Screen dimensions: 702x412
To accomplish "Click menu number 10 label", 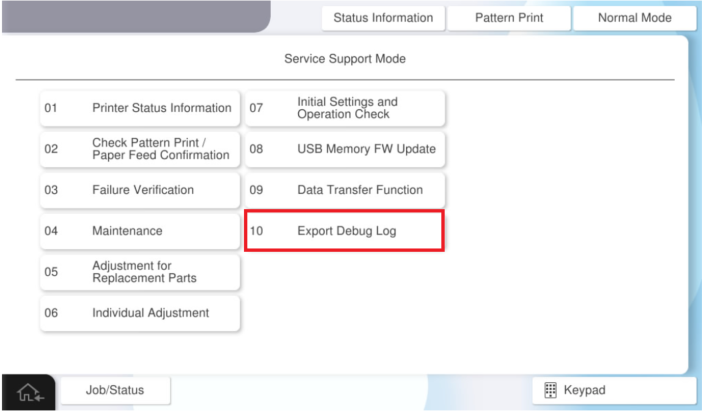I will pyautogui.click(x=256, y=231).
